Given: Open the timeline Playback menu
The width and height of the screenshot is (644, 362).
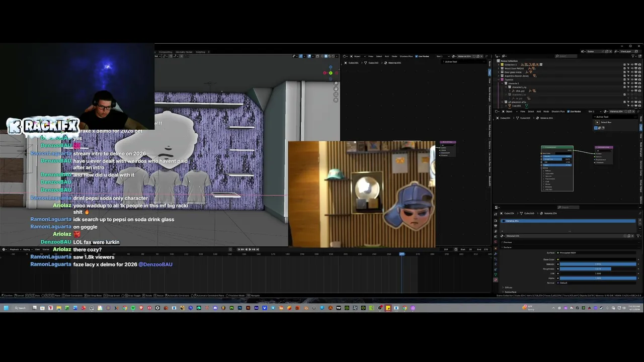Looking at the screenshot, I should click(15, 249).
